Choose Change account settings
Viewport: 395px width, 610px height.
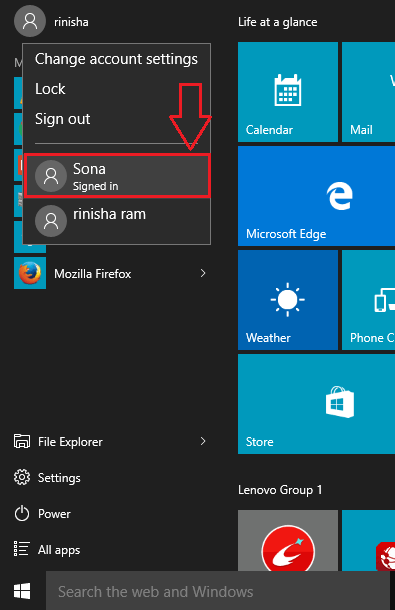(x=116, y=59)
